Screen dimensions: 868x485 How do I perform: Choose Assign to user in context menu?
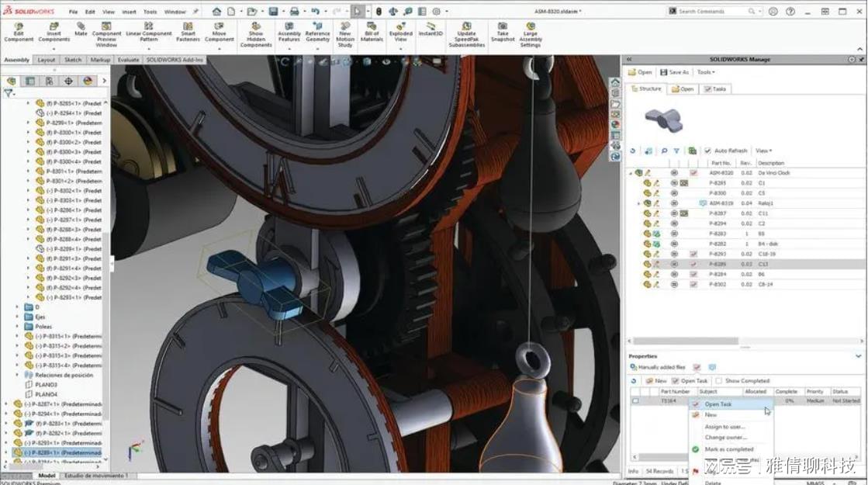coord(724,427)
